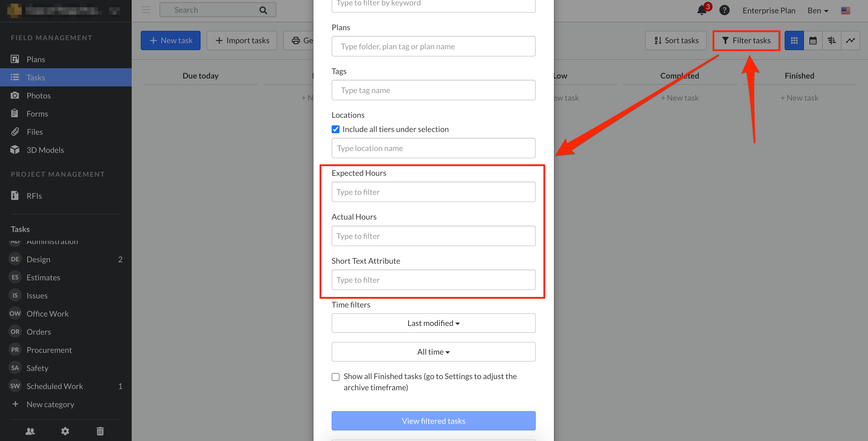Enable Show all Finished tasks
The height and width of the screenshot is (441, 868).
[335, 377]
